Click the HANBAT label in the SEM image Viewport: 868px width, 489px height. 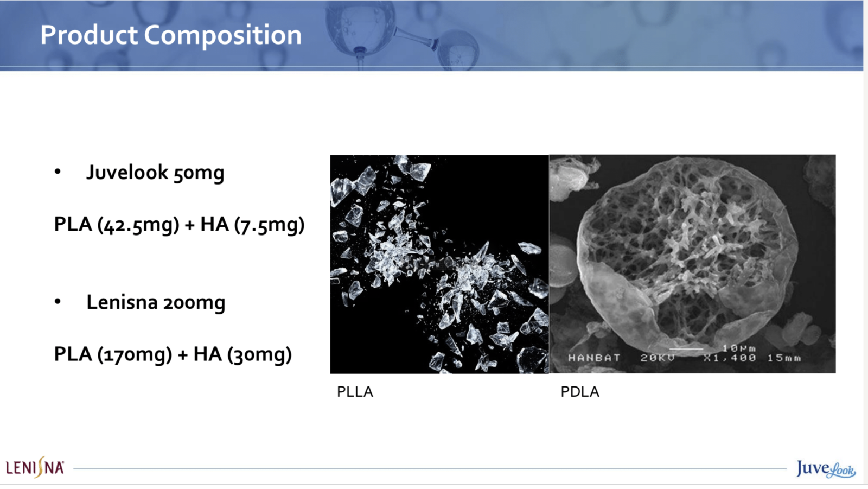point(594,358)
